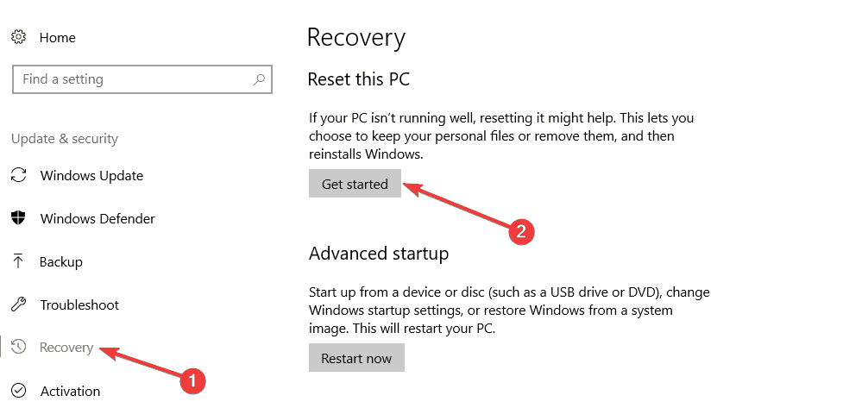Click Get started under Reset this PC

tap(355, 183)
